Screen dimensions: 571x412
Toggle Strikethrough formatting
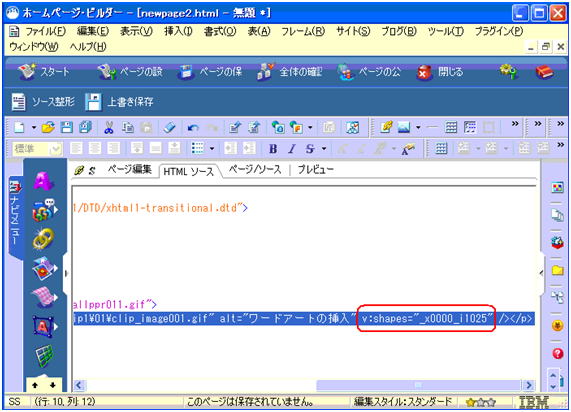(310, 149)
